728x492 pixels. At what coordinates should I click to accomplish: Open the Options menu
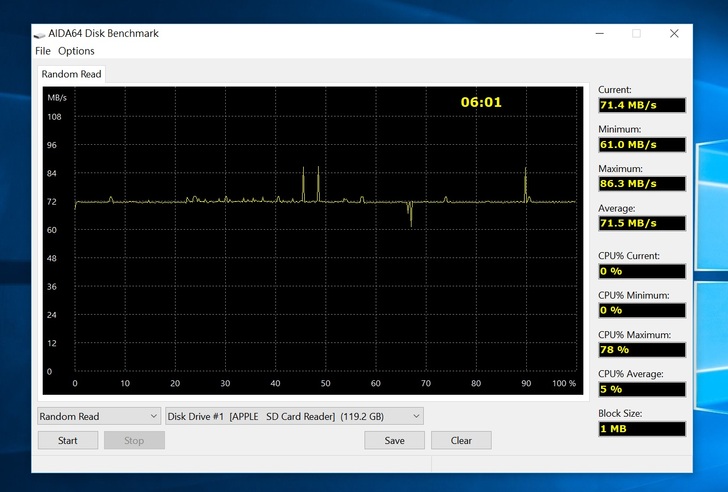point(76,51)
